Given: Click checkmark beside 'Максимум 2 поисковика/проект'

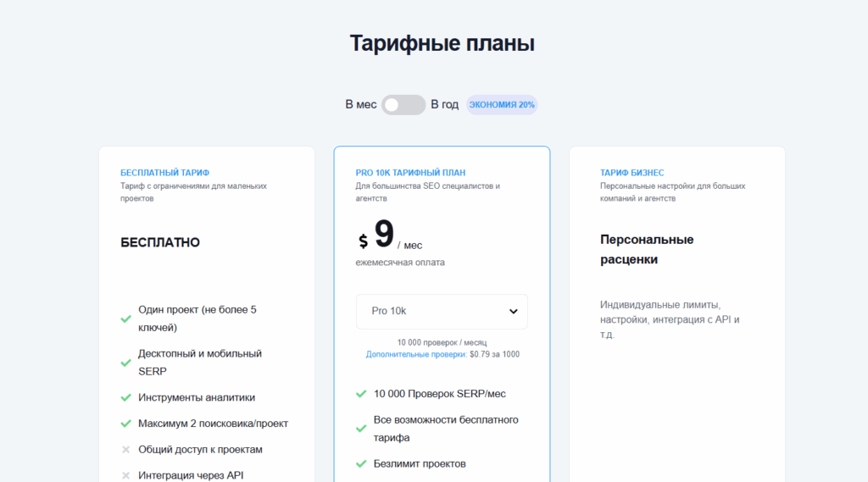Looking at the screenshot, I should [x=125, y=424].
